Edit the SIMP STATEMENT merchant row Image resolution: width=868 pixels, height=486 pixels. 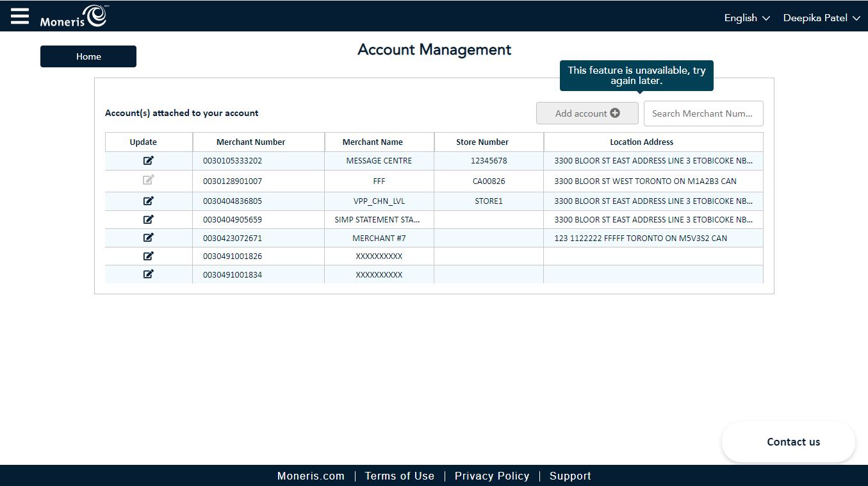[149, 219]
